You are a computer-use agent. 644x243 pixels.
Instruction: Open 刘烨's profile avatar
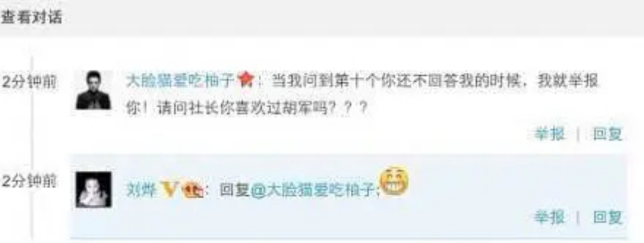(94, 189)
